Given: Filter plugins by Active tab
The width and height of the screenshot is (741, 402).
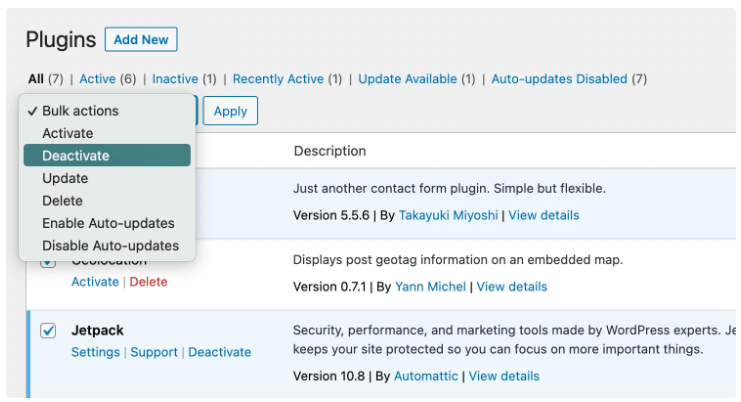Looking at the screenshot, I should coord(97,79).
